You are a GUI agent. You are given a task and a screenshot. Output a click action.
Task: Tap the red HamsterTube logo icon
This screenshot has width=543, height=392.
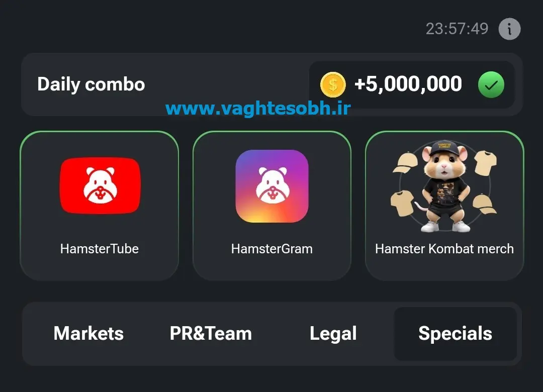100,185
